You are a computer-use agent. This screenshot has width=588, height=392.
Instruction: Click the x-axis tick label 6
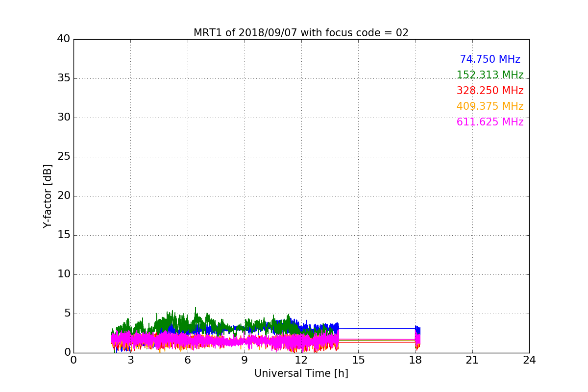click(x=188, y=360)
